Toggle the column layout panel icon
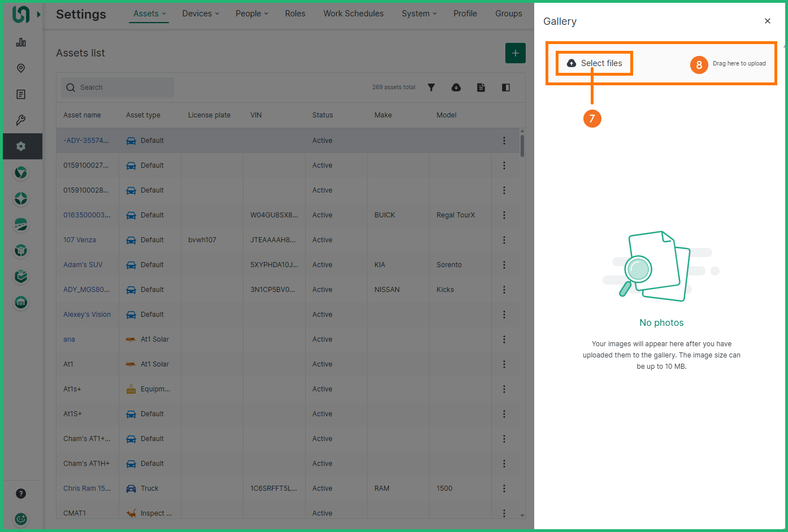 click(506, 88)
